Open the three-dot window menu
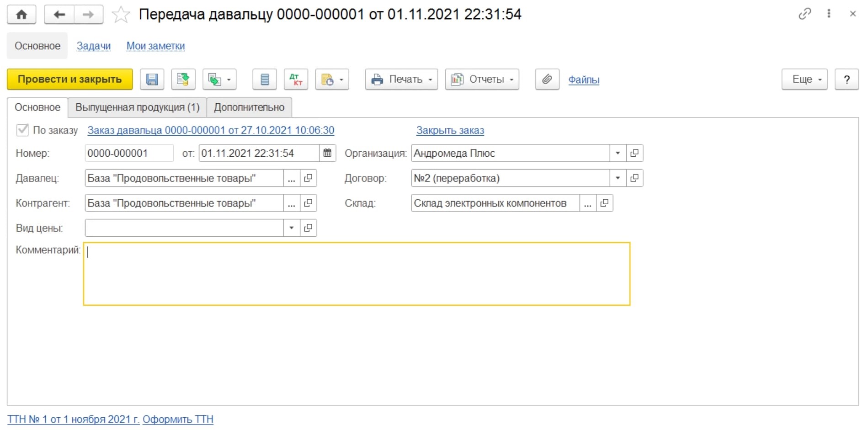868x430 pixels. click(829, 14)
